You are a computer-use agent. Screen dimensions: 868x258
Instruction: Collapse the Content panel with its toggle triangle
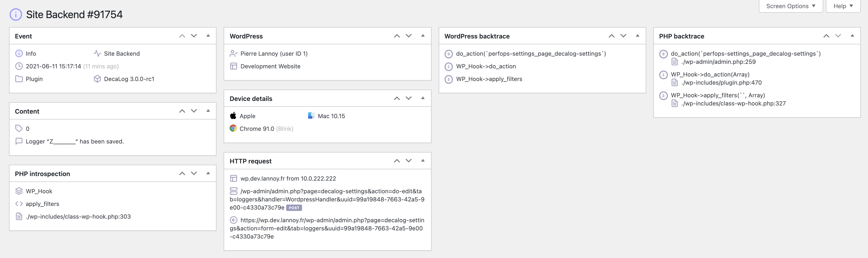208,111
